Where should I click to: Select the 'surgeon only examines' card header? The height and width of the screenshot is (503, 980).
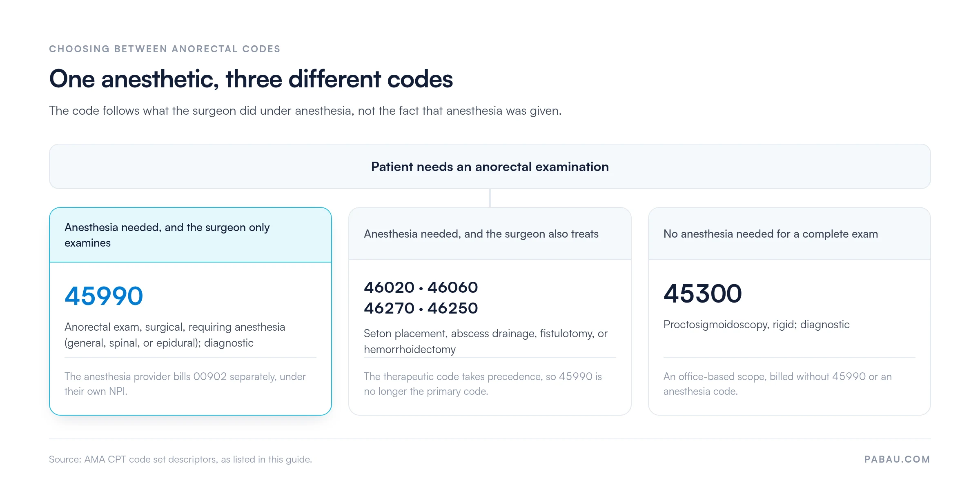point(190,235)
